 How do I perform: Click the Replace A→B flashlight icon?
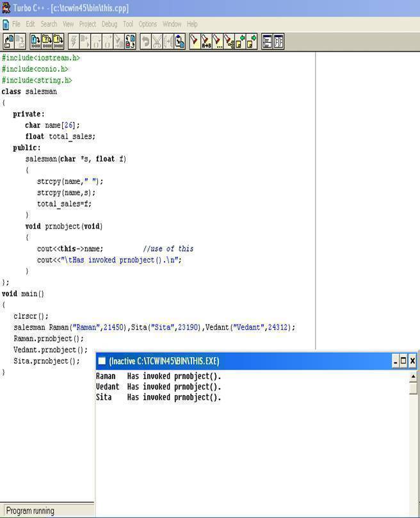(x=206, y=42)
